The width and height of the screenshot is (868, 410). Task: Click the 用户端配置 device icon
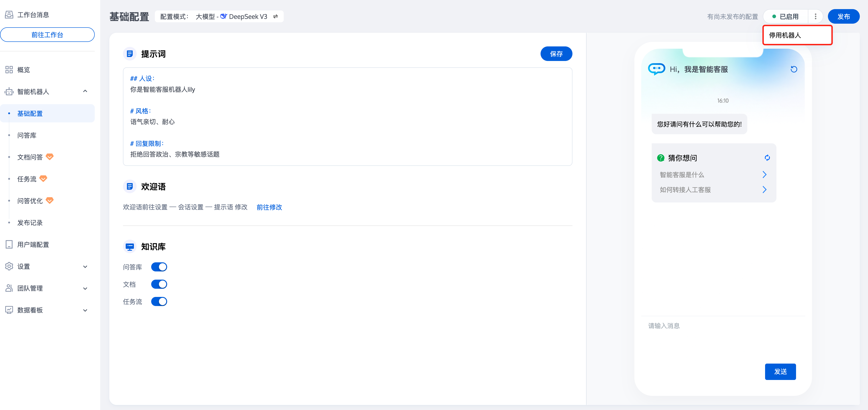tap(9, 244)
